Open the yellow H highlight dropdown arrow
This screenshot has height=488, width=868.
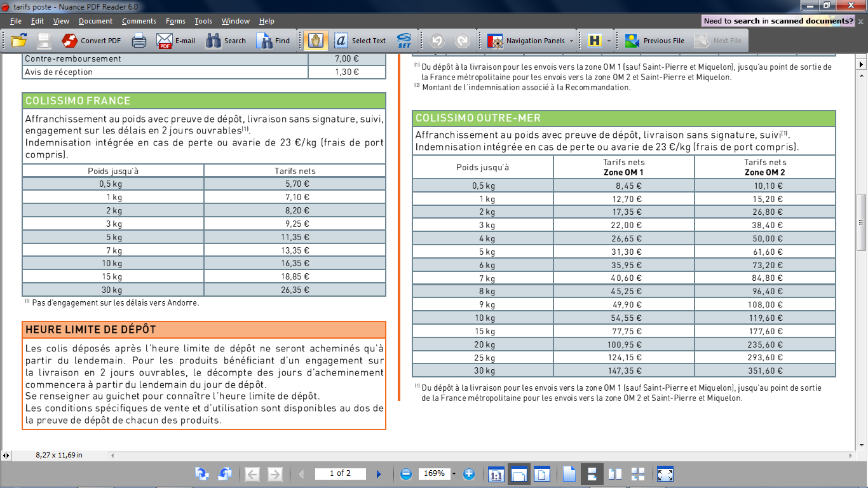(609, 41)
